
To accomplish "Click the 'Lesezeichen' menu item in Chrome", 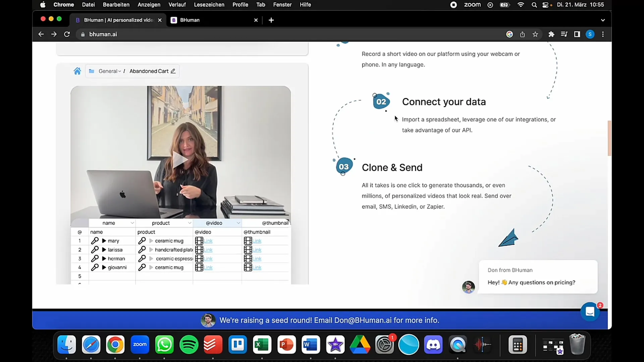I will point(209,4).
